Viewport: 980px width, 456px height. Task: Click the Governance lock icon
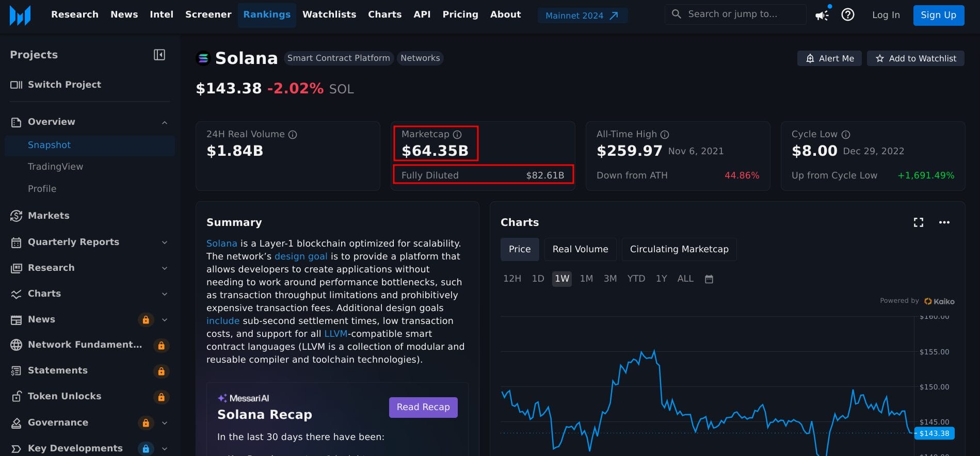146,423
